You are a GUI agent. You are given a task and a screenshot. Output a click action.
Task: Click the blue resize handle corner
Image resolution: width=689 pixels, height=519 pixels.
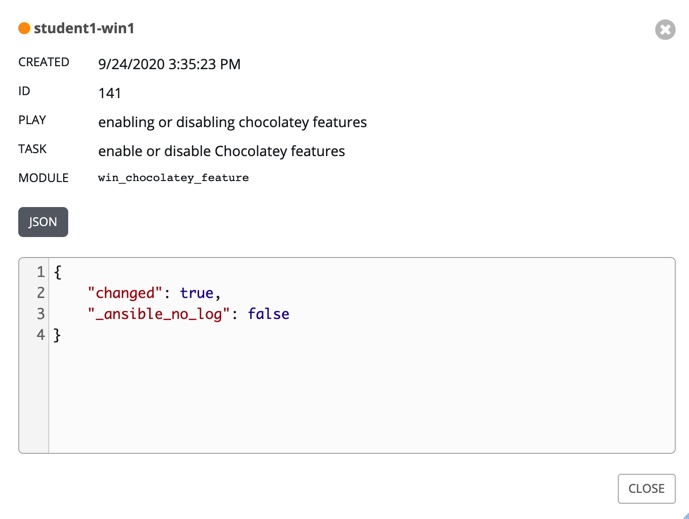coord(685,514)
